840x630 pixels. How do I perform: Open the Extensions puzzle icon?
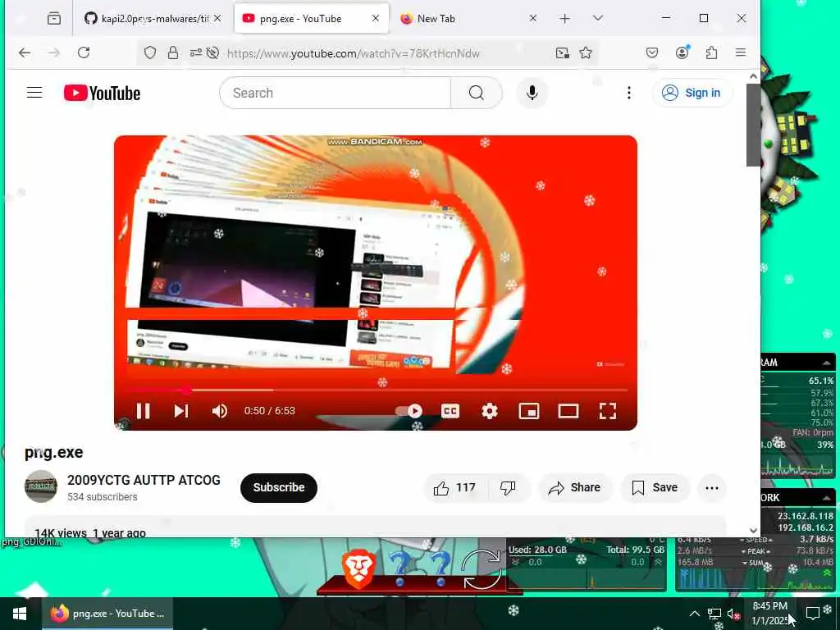pos(711,52)
